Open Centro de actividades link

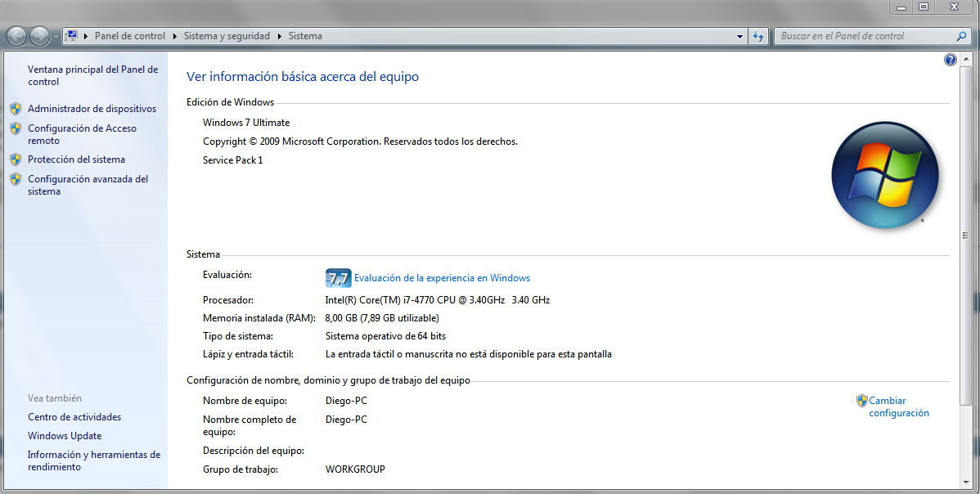(74, 417)
